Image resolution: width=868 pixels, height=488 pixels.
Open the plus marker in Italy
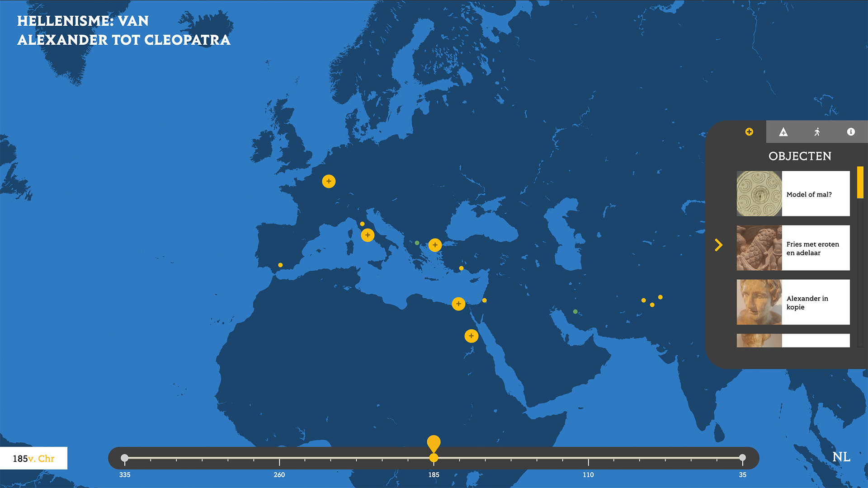tap(368, 235)
